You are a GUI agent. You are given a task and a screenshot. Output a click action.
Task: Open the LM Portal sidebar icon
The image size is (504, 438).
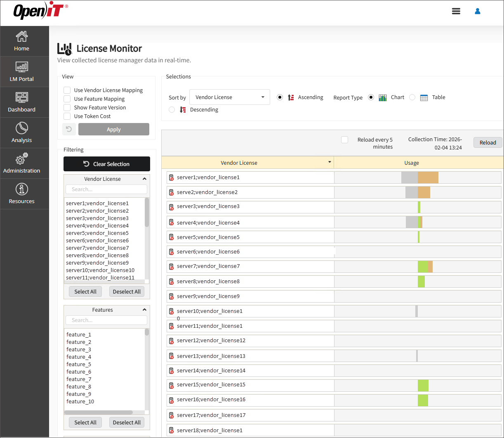(x=21, y=66)
